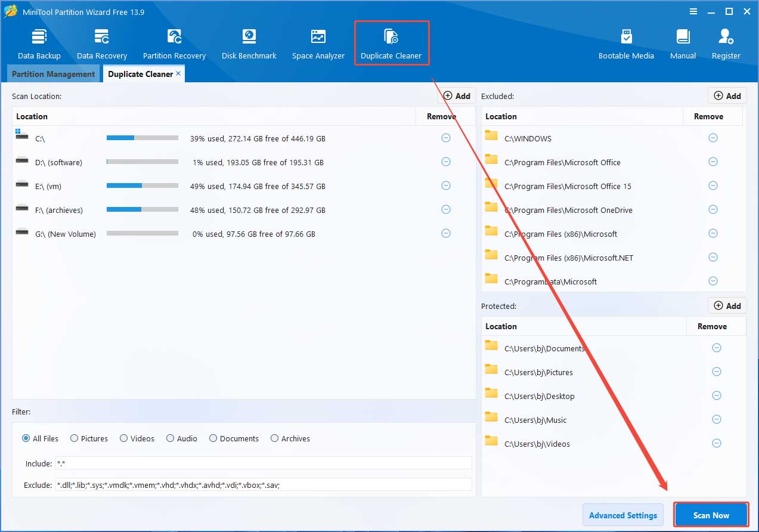
Task: Switch to Partition Management tab
Action: coord(53,74)
